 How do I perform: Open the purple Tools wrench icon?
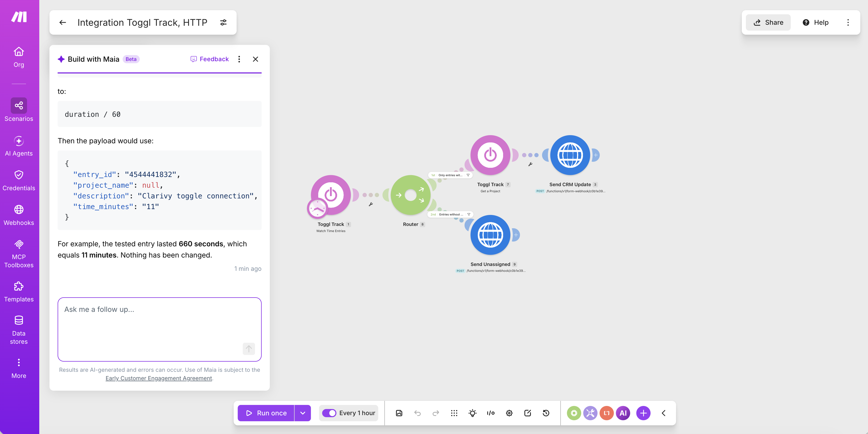[590, 413]
